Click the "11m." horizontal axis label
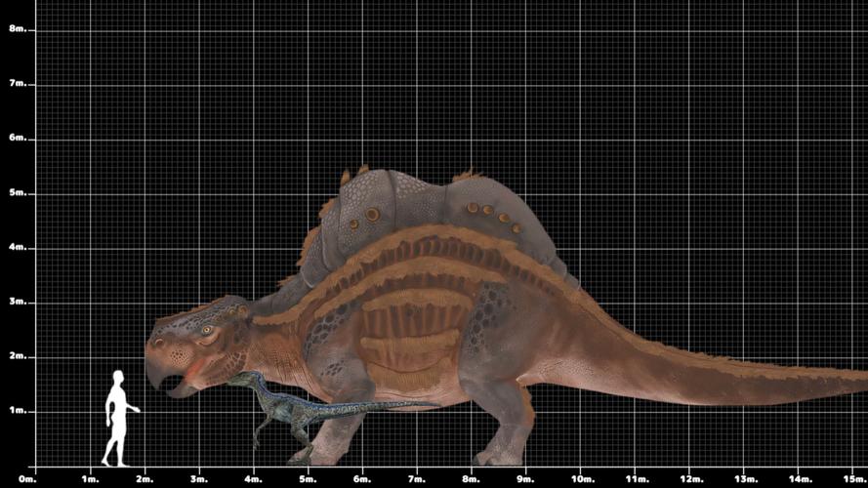 [637, 479]
